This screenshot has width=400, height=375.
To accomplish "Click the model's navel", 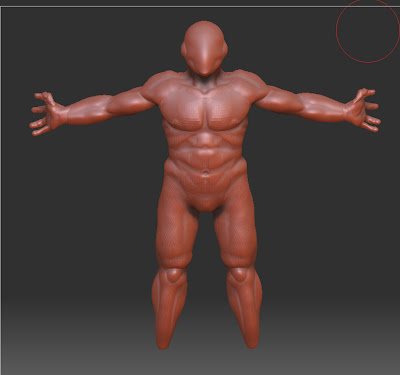I will click(206, 173).
